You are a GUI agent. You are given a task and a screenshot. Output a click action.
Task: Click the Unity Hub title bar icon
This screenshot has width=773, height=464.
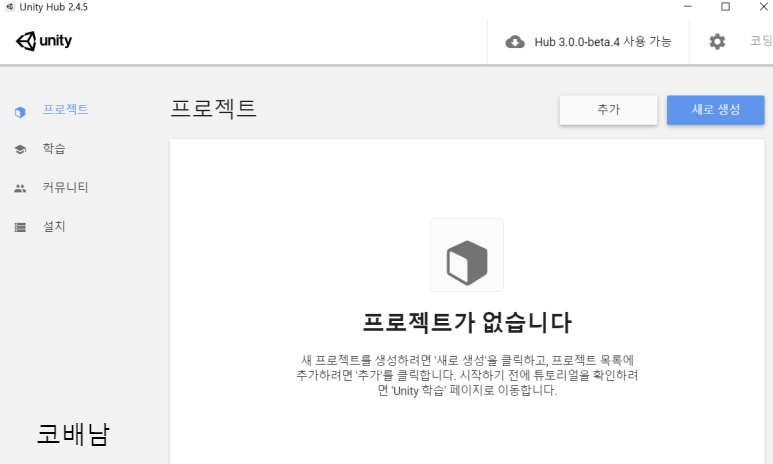(9, 7)
